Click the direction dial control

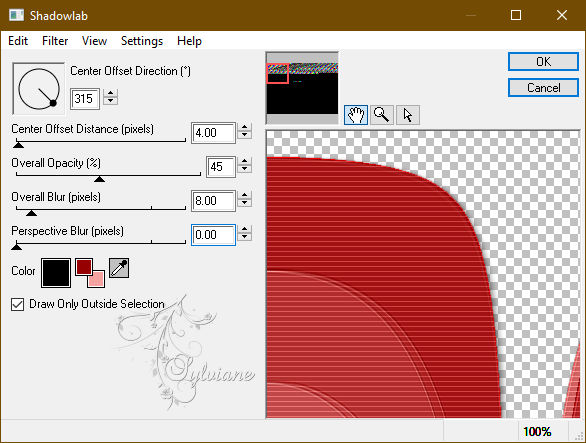[x=38, y=89]
